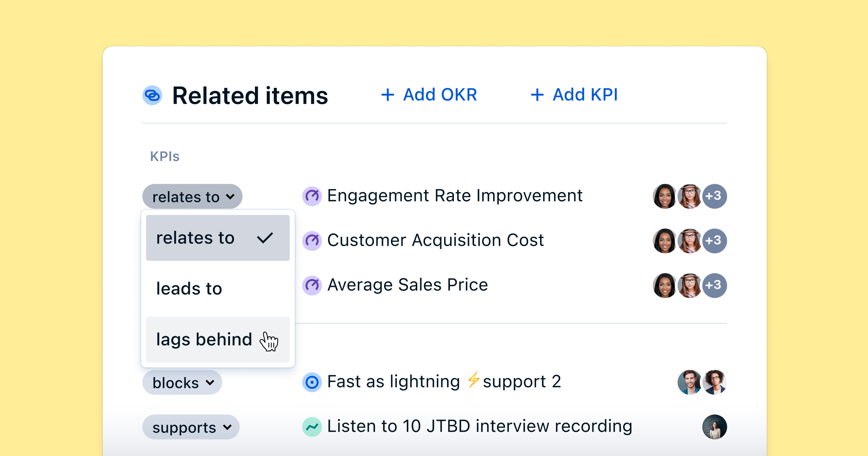Click the +3 avatar badge on Average Sales Price
This screenshot has width=868, height=456.
pyautogui.click(x=715, y=285)
